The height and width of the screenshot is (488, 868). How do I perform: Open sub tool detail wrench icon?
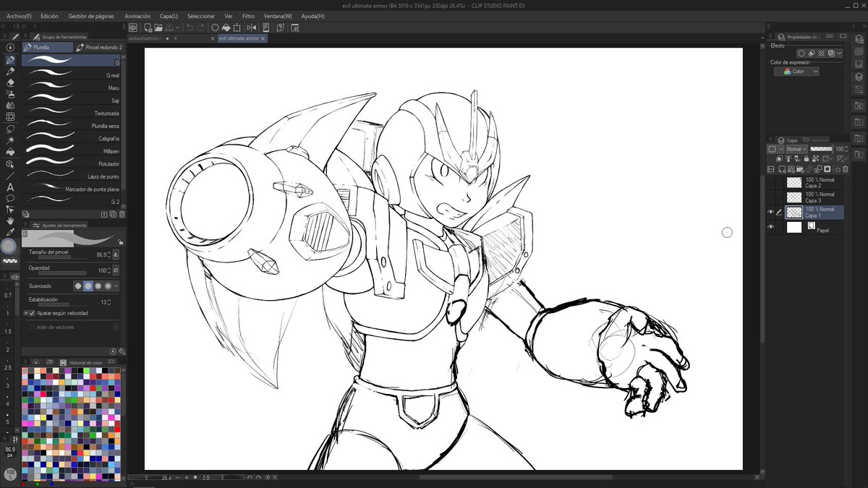122,351
